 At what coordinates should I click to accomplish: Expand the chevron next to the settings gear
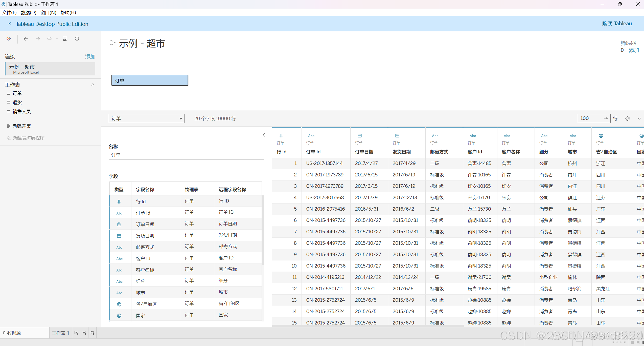tap(639, 118)
